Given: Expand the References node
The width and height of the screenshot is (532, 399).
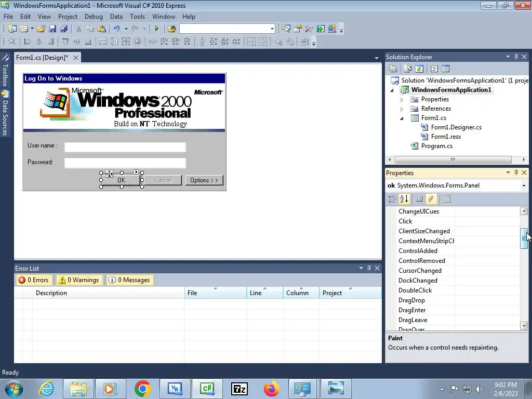Looking at the screenshot, I should (x=402, y=109).
